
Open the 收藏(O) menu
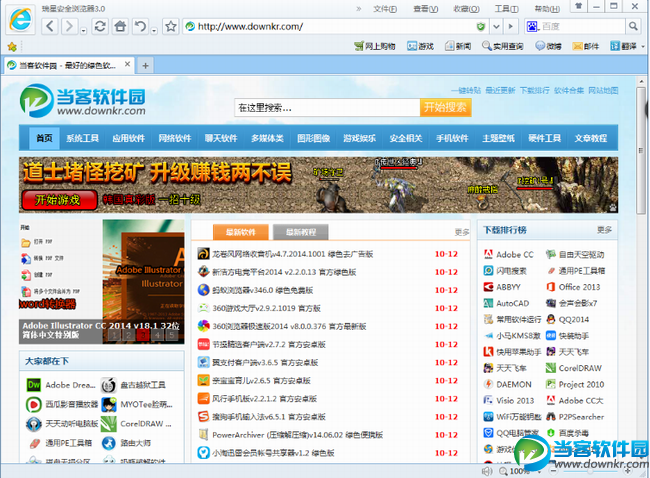466,9
